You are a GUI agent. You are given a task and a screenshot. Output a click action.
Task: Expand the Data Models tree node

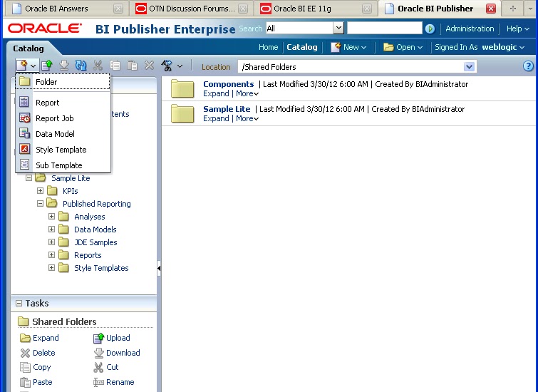(x=51, y=229)
